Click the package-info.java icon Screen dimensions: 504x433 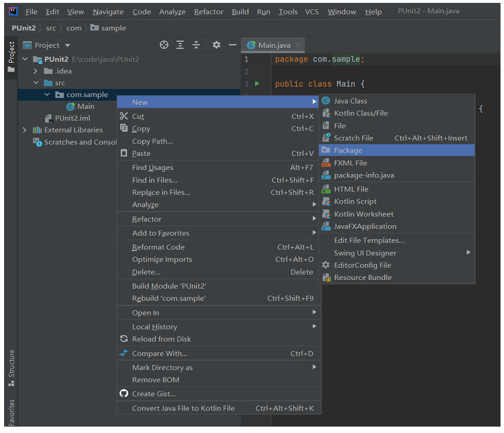[326, 175]
